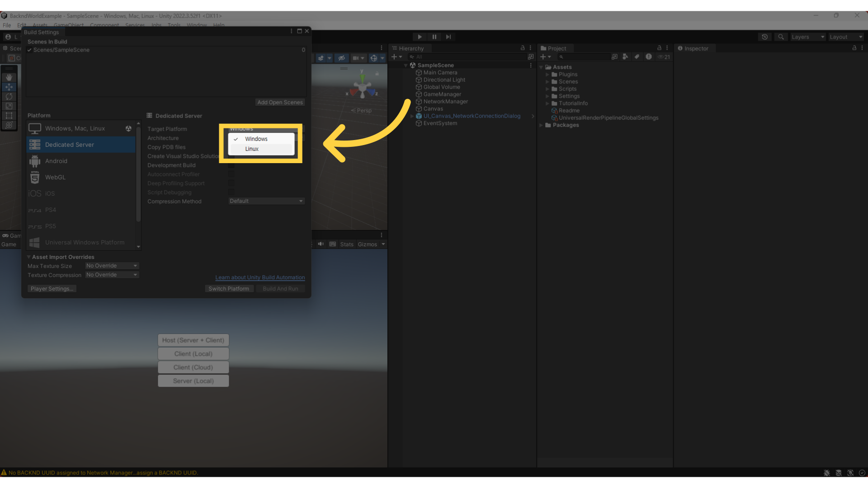Viewport: 868px width, 488px height.
Task: Click the Pause button in toolbar
Action: [x=434, y=37]
